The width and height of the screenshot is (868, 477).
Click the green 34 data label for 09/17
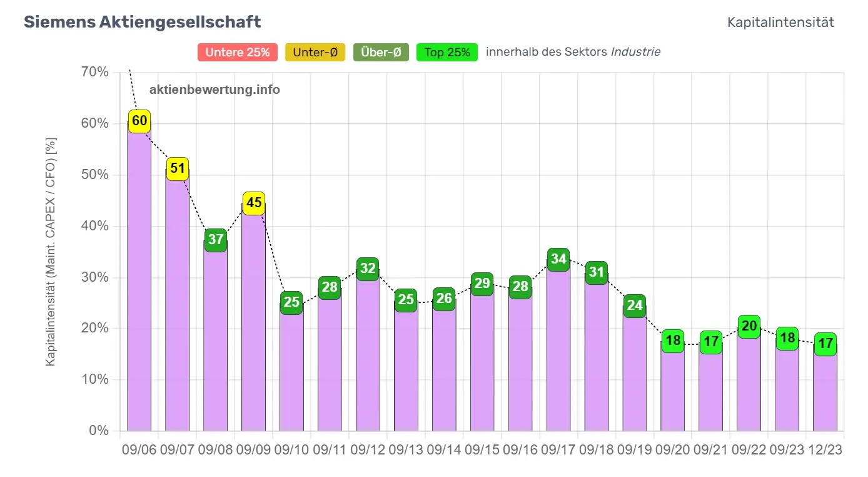coord(558,259)
